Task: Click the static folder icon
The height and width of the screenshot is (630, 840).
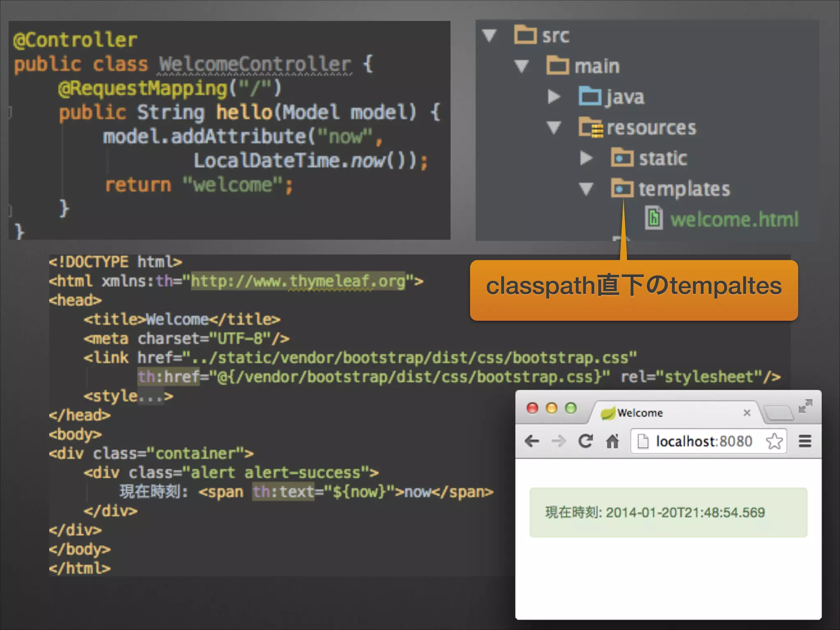Action: point(622,157)
